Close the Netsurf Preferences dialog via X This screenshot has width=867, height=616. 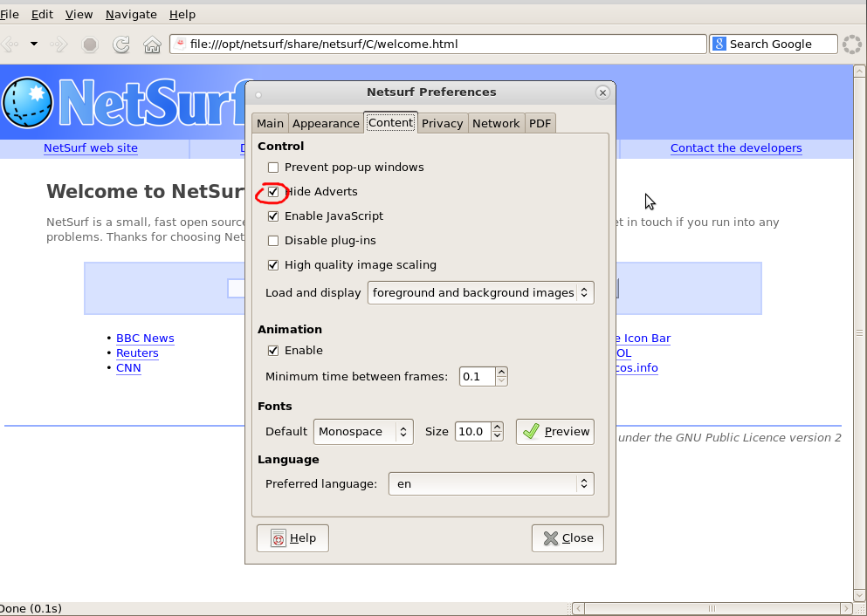click(x=602, y=92)
